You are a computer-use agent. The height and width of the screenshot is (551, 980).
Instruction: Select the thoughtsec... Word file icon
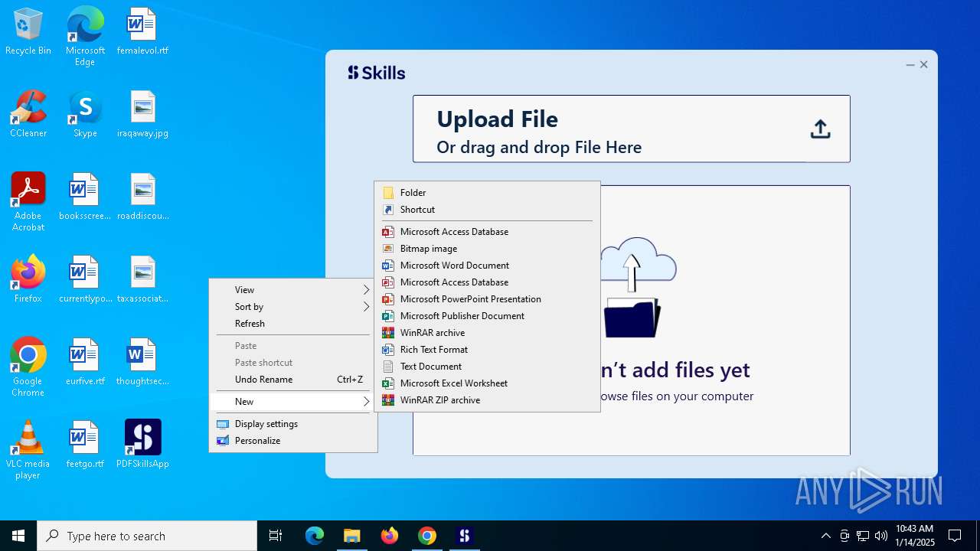[142, 361]
